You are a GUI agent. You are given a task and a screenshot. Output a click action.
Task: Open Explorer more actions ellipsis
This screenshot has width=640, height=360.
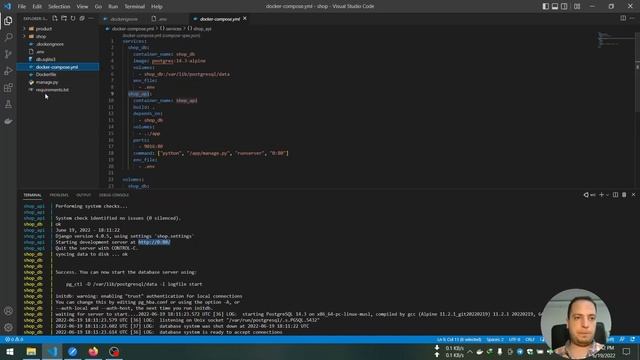pos(91,18)
